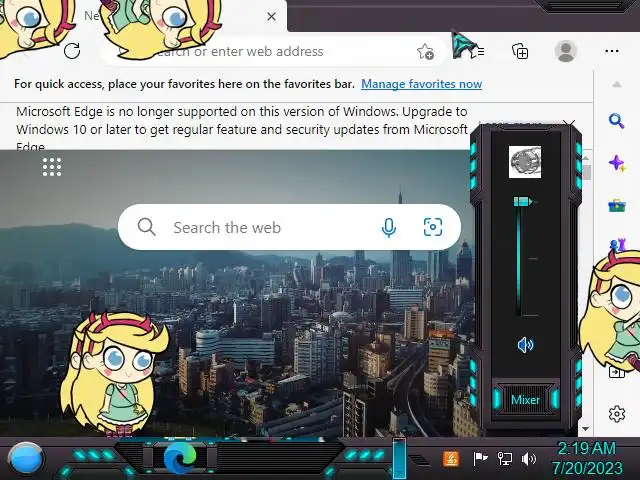Viewport: 640px width, 480px height.
Task: Click the Edge refresh page icon
Action: pos(72,51)
